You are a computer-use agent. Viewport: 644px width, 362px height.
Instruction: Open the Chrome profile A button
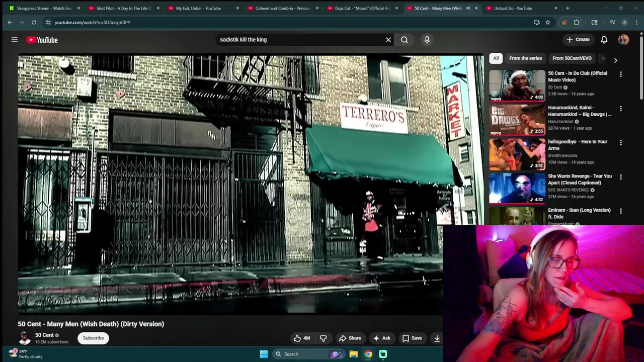click(624, 22)
